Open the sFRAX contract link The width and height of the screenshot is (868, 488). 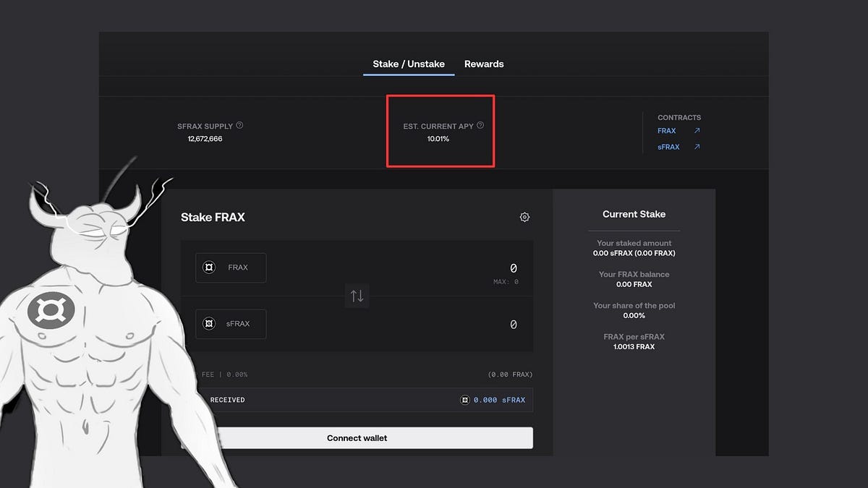coord(668,147)
